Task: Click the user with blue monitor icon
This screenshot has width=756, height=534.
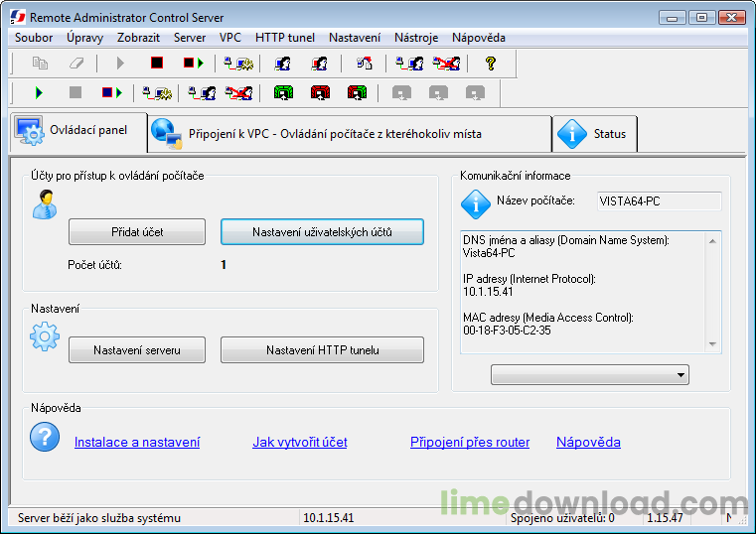Action: point(282,64)
